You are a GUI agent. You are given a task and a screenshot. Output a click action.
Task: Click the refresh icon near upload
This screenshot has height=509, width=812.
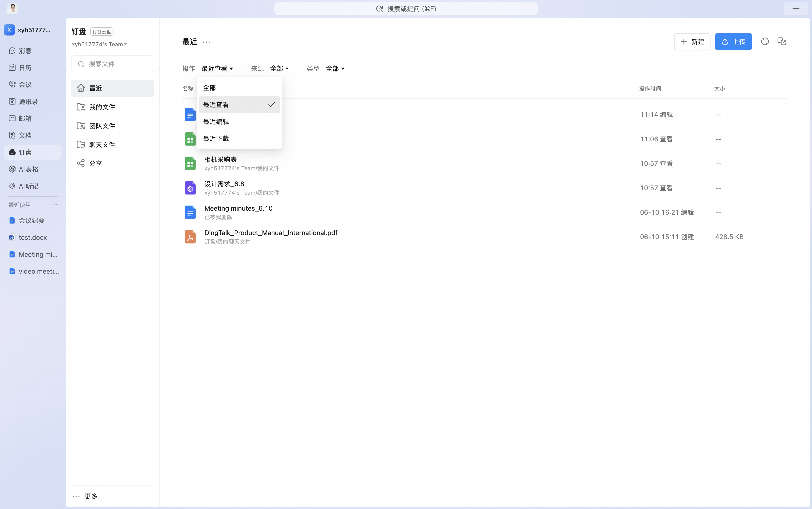765,41
